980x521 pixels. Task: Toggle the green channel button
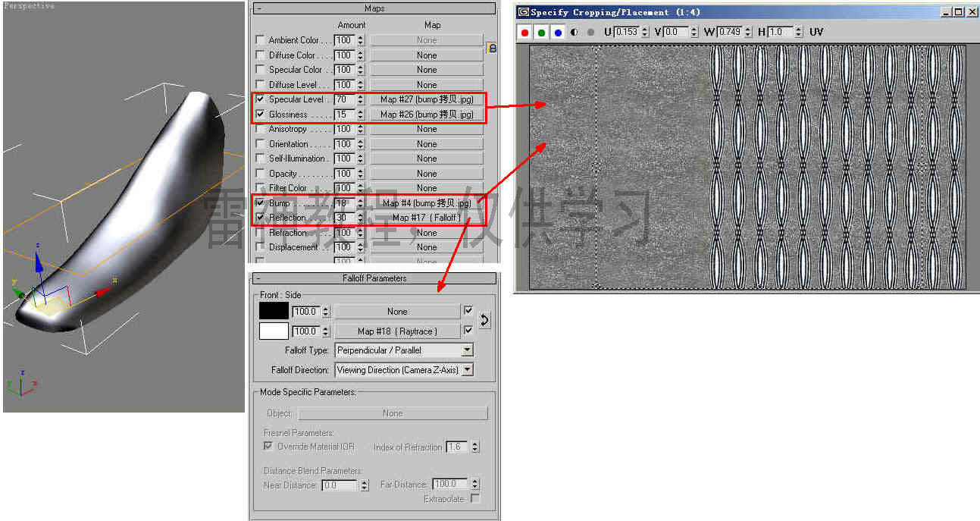[541, 33]
